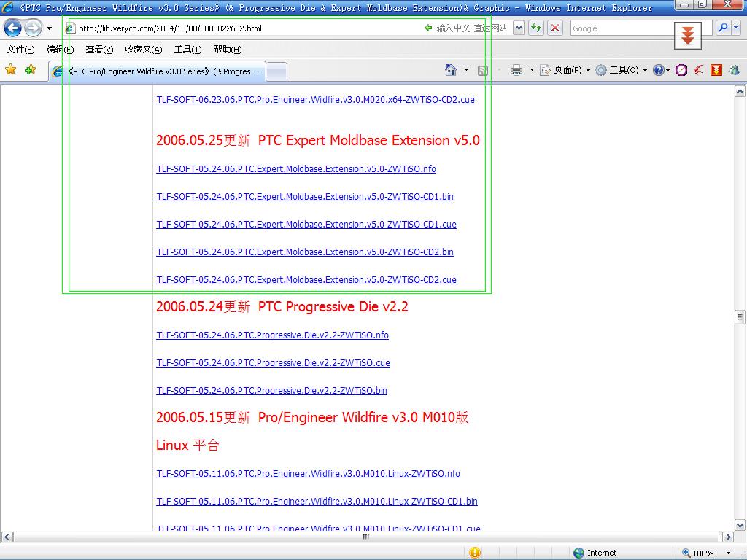Click the red bird toolbar icon
The image size is (747, 560).
coord(698,70)
